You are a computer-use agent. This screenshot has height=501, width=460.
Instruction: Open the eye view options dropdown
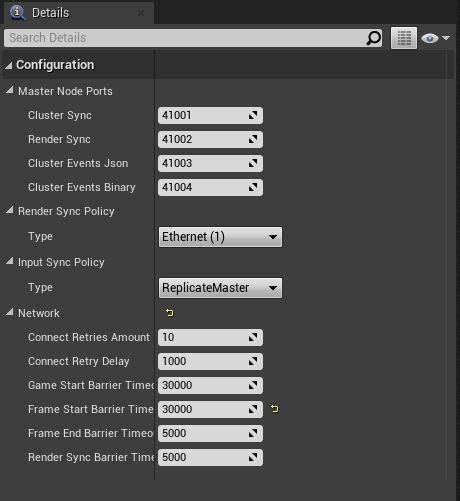coord(435,38)
